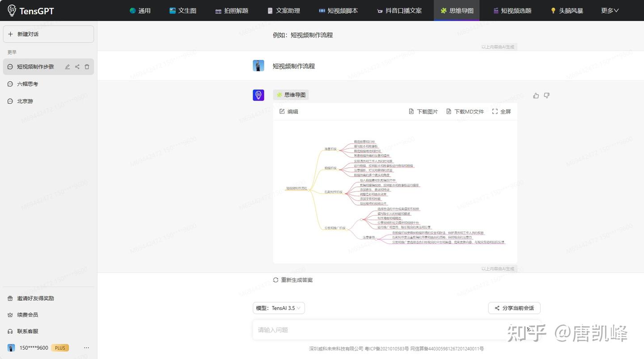
Task: Click the fullscreen 全屏 icon
Action: 501,112
